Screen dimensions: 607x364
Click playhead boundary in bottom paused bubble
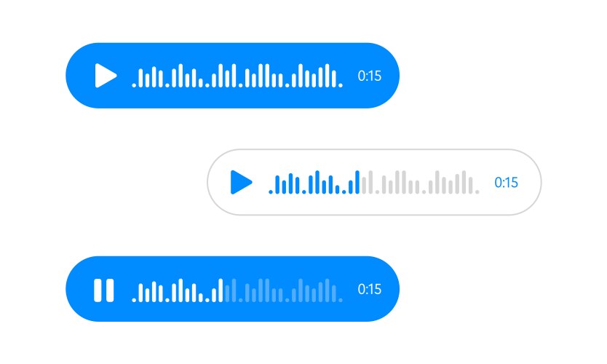coord(223,290)
